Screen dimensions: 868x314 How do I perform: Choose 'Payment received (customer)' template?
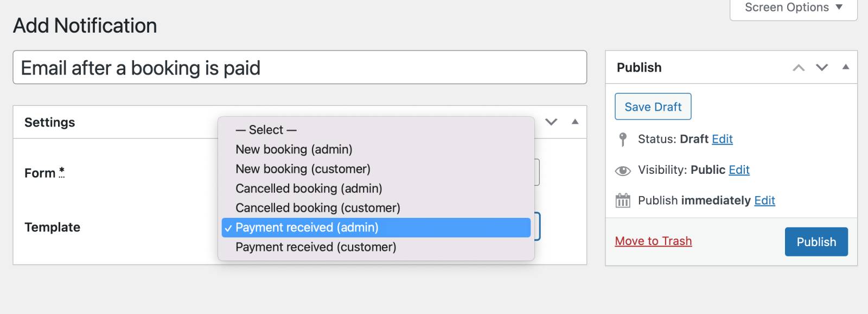point(316,247)
